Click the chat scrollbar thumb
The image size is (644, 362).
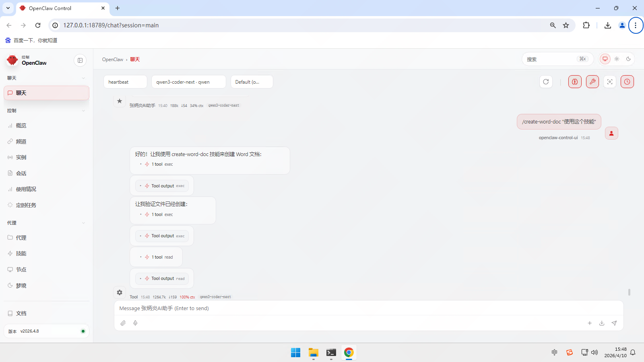tap(629, 292)
